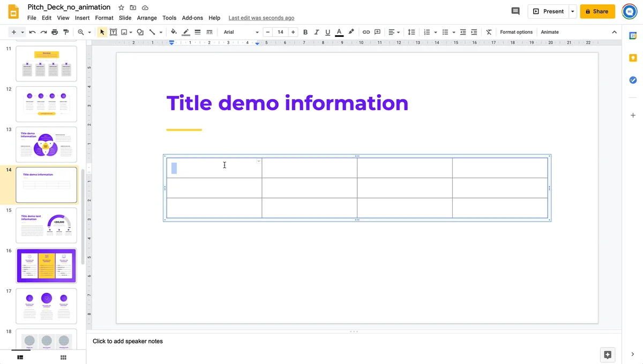Open the Format menu
This screenshot has width=643, height=364.
coord(104,18)
